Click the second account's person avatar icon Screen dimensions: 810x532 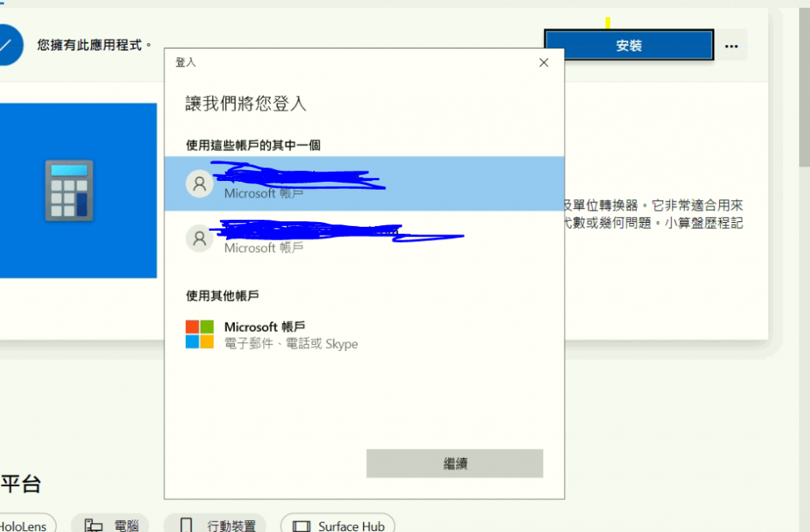pos(199,238)
